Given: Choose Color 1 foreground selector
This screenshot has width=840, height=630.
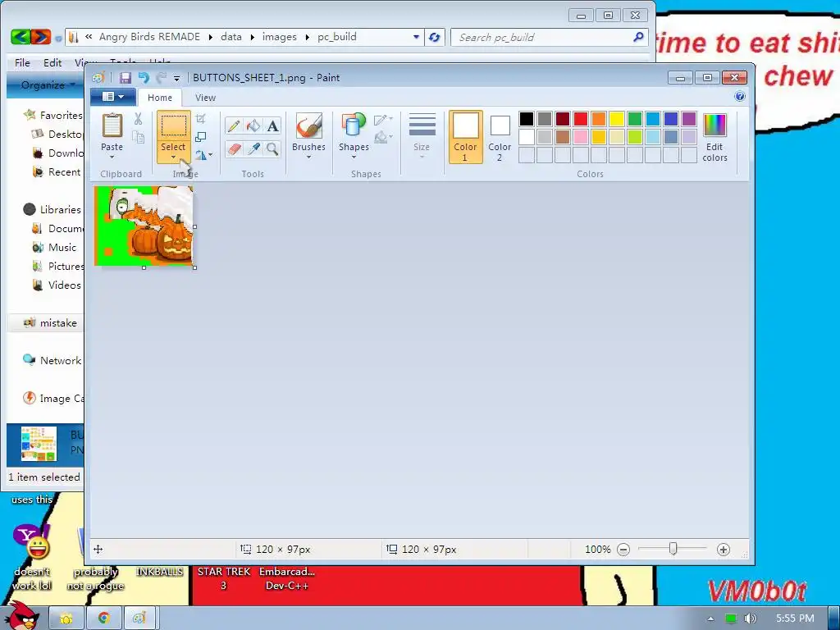Looking at the screenshot, I should (x=466, y=137).
